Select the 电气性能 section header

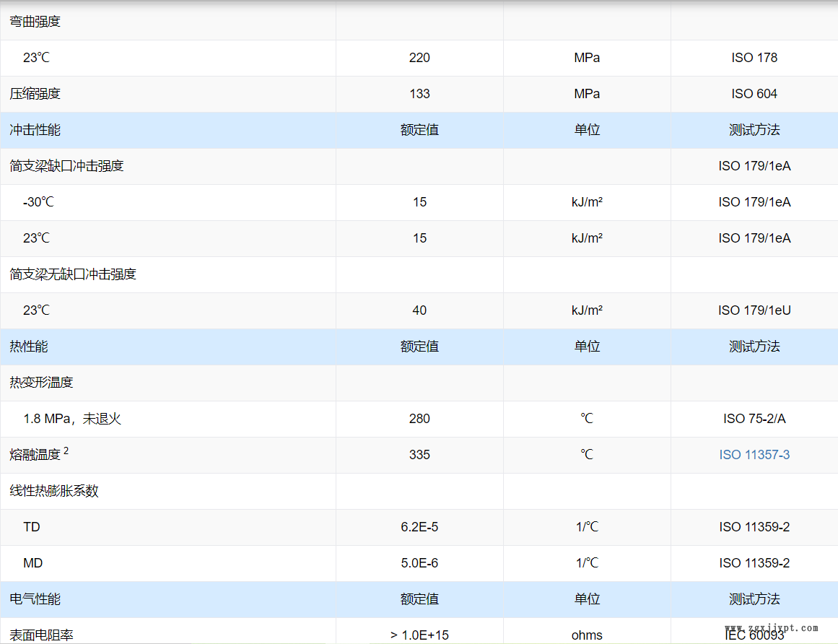tap(35, 599)
